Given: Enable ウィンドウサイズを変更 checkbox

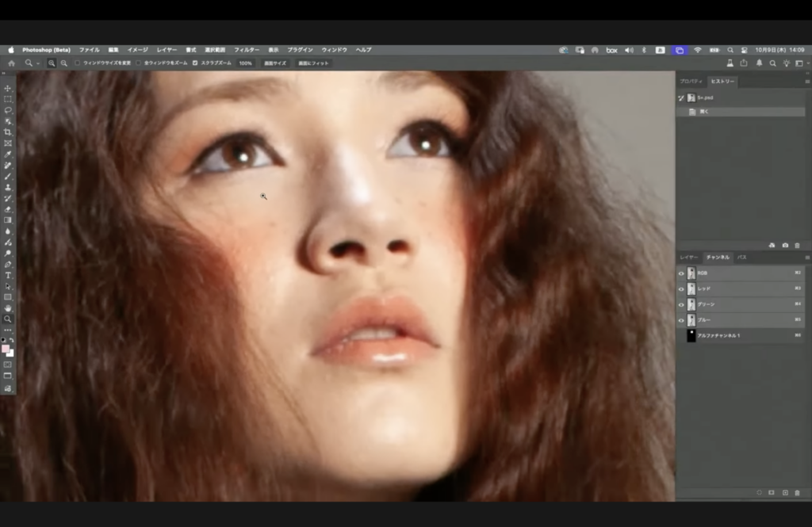Looking at the screenshot, I should [x=78, y=63].
